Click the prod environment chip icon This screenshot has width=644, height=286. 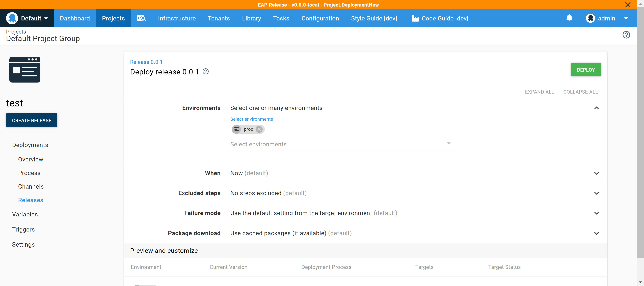pyautogui.click(x=236, y=129)
